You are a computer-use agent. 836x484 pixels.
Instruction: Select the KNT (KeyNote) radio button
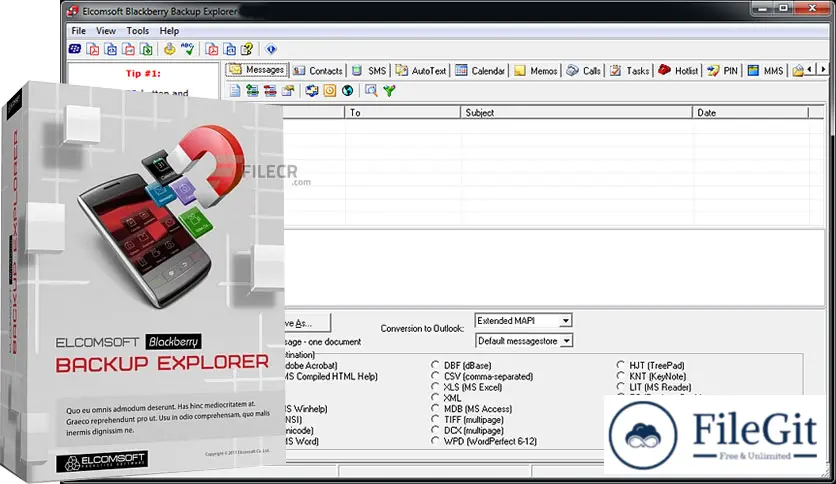click(x=620, y=376)
